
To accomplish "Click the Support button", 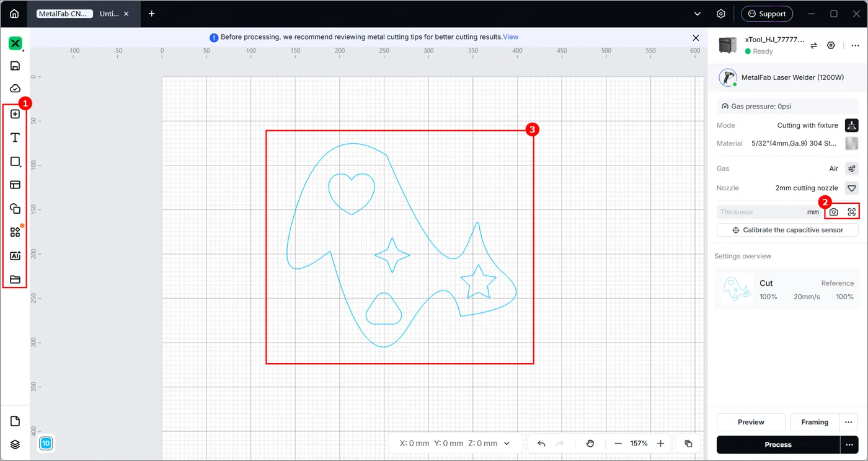I will coord(767,14).
